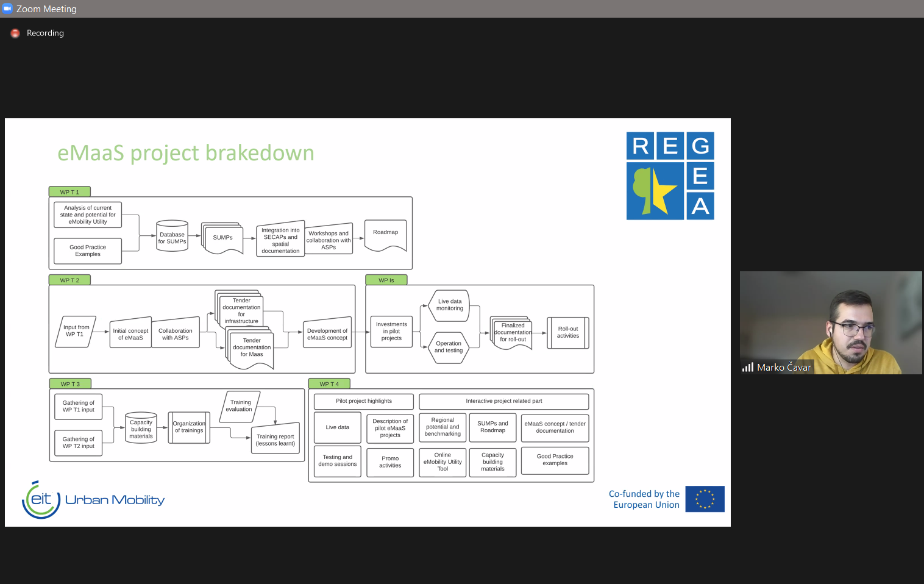This screenshot has width=924, height=584.
Task: Click the Promo activities box
Action: coord(390,462)
